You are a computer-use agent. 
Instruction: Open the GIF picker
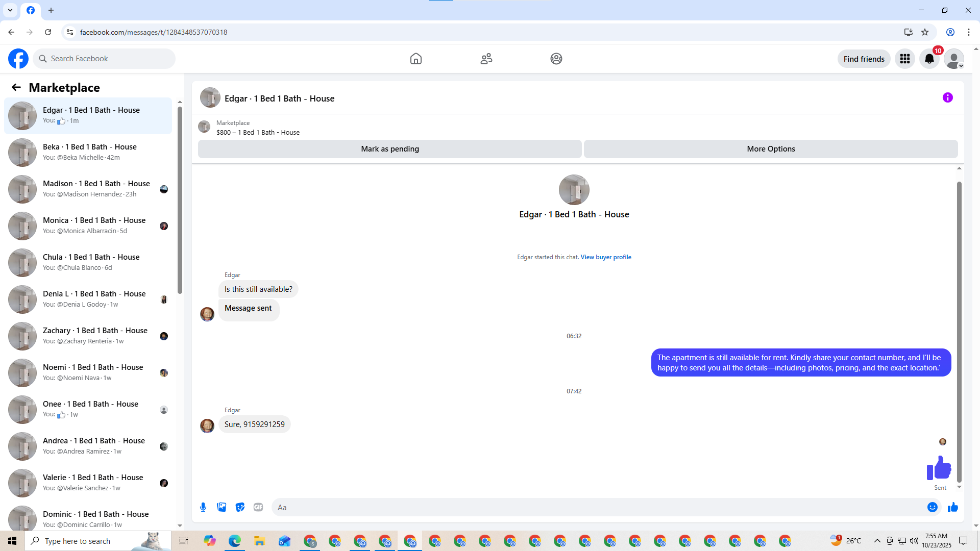(258, 507)
